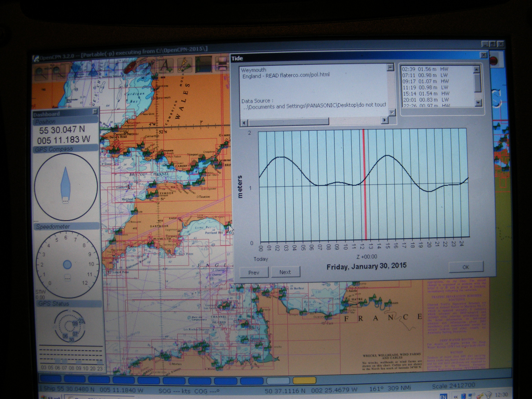Select the leftmost blue chart bar button
532x399 pixels.
click(51, 378)
